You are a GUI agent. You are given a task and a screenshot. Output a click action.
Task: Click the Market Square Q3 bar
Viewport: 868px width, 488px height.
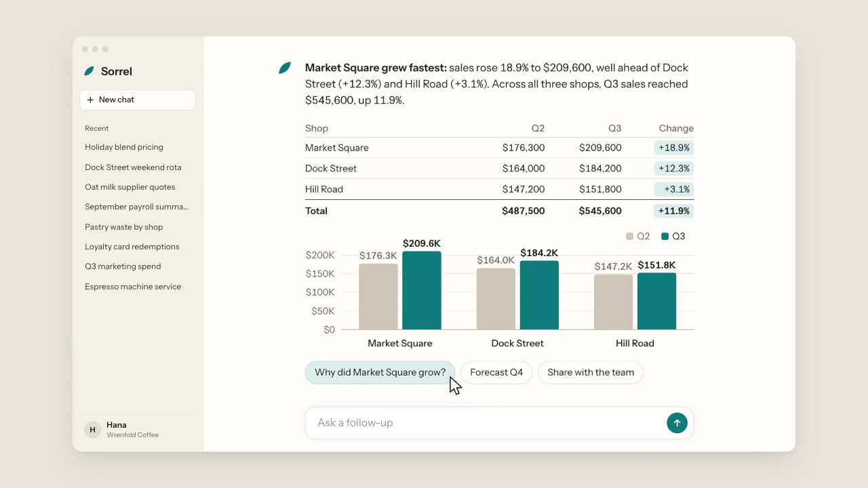click(x=422, y=291)
